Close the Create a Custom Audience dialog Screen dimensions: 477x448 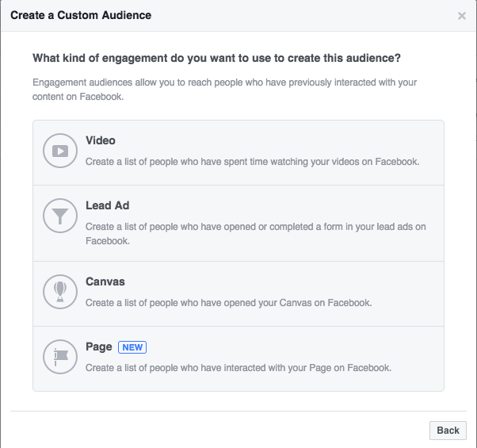[461, 16]
